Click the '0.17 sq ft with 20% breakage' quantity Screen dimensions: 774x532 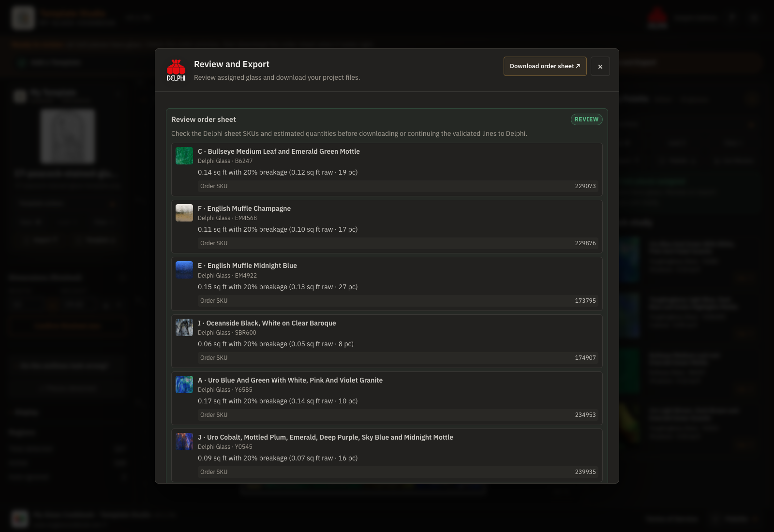click(278, 401)
